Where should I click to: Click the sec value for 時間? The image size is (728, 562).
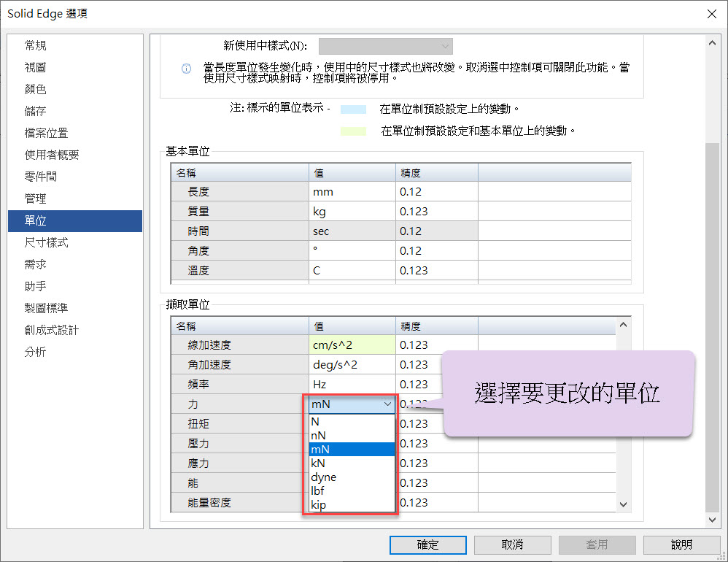(352, 231)
